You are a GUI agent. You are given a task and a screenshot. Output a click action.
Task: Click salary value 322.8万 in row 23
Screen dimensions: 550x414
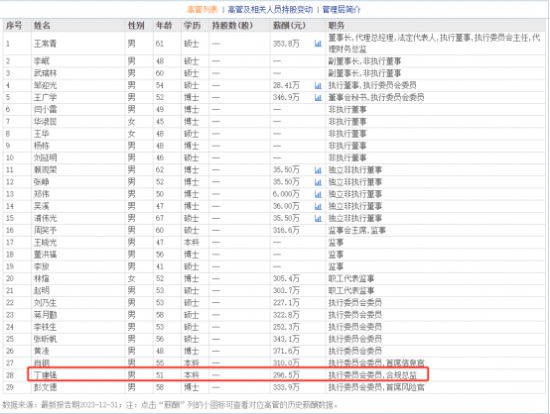[x=286, y=315]
